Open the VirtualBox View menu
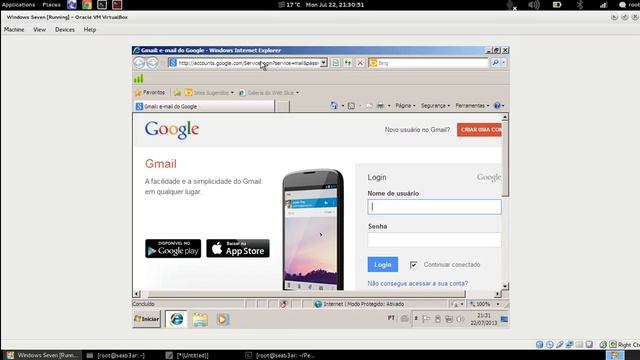The width and height of the screenshot is (640, 360). 40,30
